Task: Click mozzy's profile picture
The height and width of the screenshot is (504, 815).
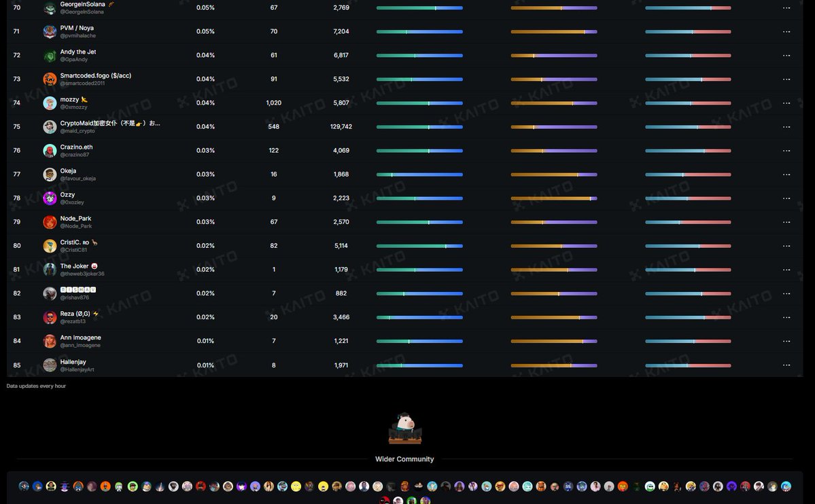Action: click(x=50, y=103)
